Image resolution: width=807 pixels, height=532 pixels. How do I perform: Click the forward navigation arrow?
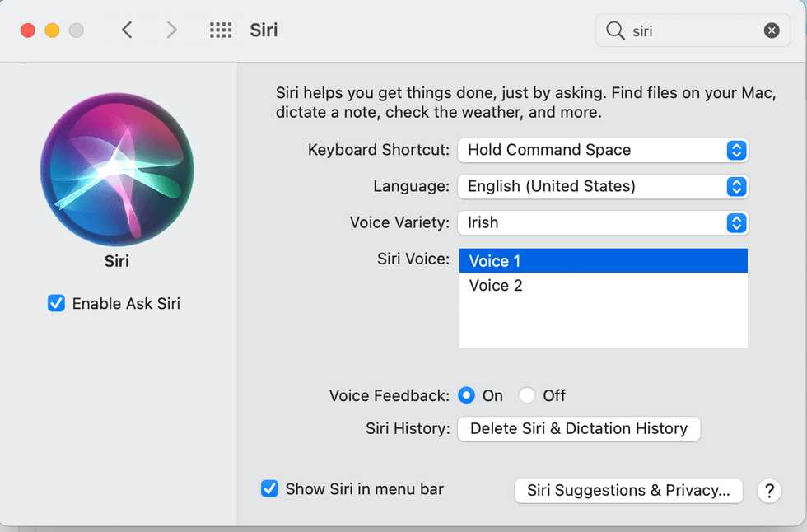[x=171, y=30]
